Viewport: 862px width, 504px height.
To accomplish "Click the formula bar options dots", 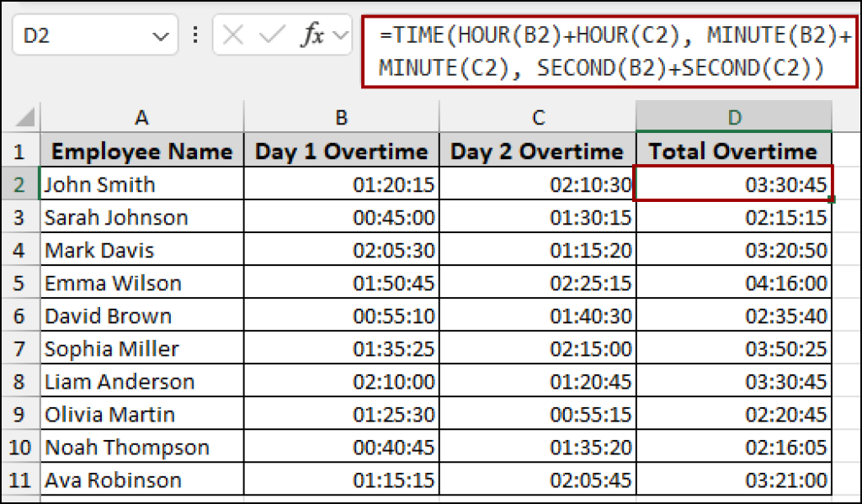I will [195, 35].
